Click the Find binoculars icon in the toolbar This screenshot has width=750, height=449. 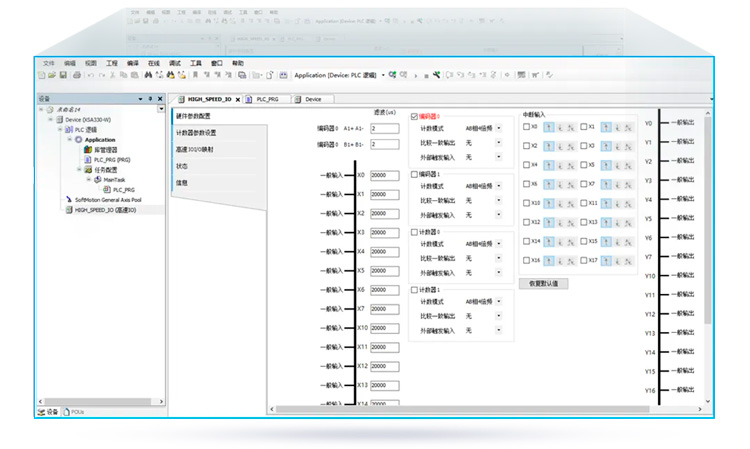pyautogui.click(x=148, y=75)
